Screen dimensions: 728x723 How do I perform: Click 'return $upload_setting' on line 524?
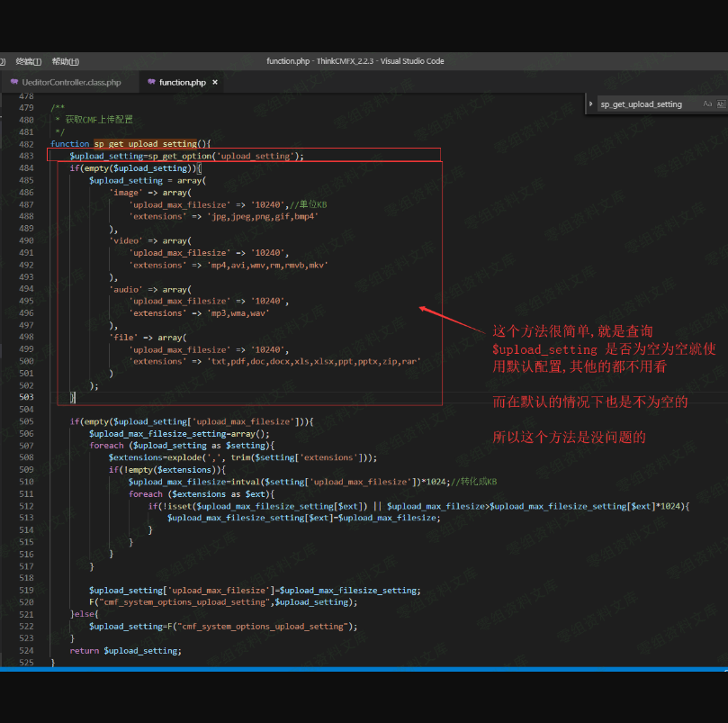(x=124, y=650)
